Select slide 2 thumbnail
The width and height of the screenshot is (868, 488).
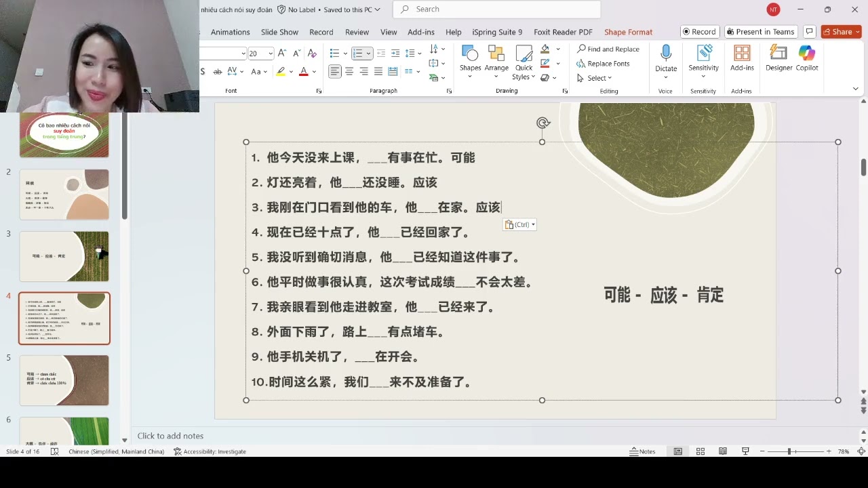pyautogui.click(x=64, y=195)
